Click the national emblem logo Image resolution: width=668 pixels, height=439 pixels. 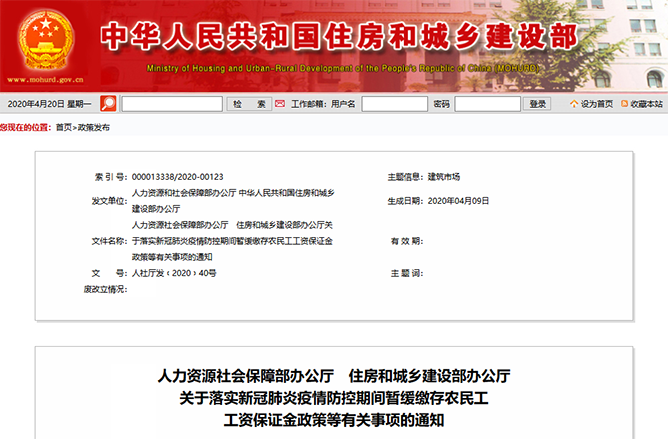tap(46, 40)
